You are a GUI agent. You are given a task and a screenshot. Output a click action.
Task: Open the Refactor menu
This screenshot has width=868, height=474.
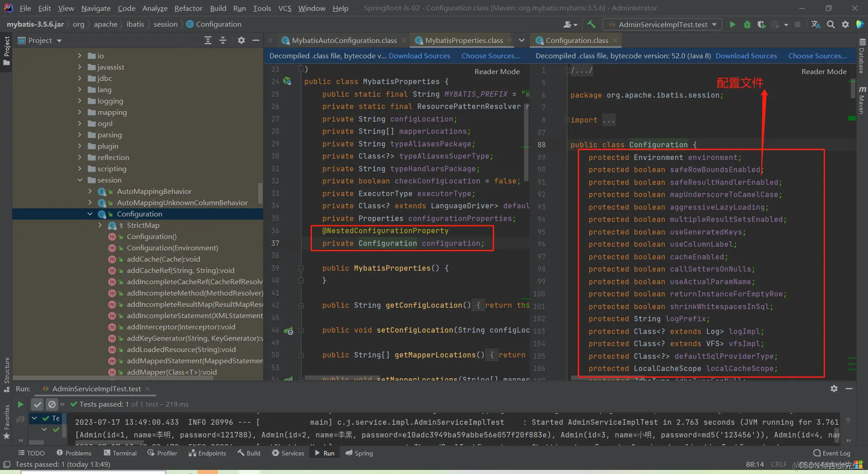click(188, 8)
